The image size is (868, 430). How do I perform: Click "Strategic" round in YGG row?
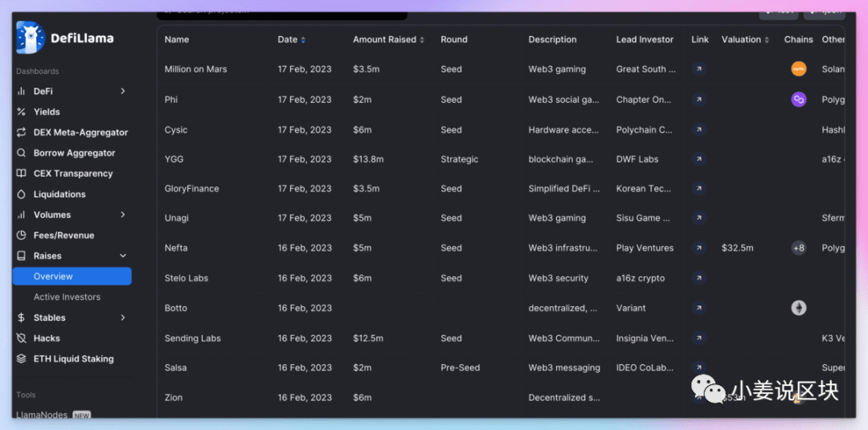(x=460, y=159)
